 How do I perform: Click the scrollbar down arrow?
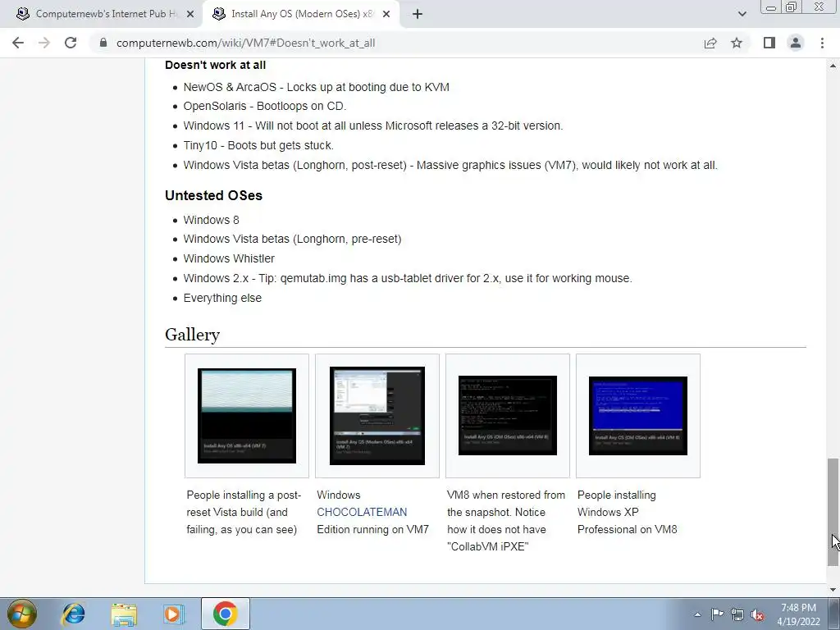coord(833,590)
